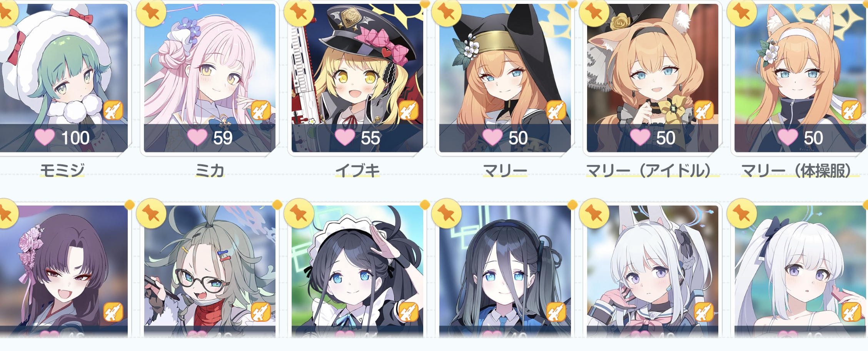Click the gun badge on Ibuki's portrait
The height and width of the screenshot is (351, 868).
[x=408, y=110]
